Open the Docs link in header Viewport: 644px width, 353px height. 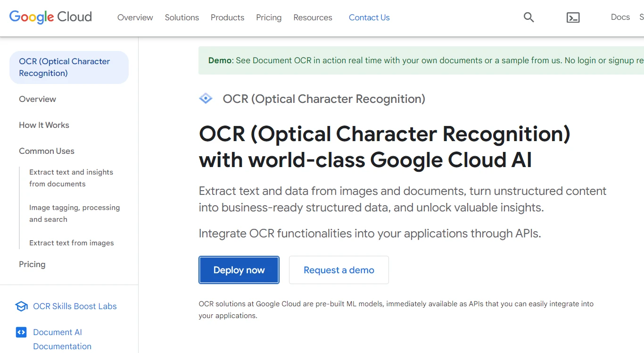(620, 17)
